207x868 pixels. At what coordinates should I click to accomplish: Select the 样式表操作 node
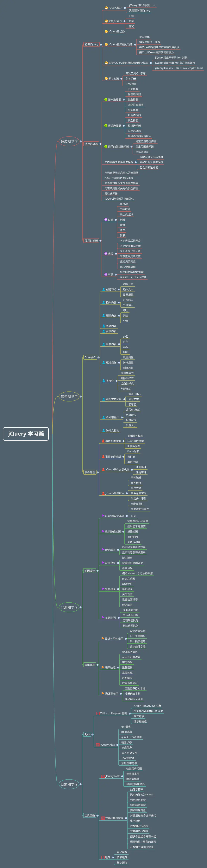[112, 418]
